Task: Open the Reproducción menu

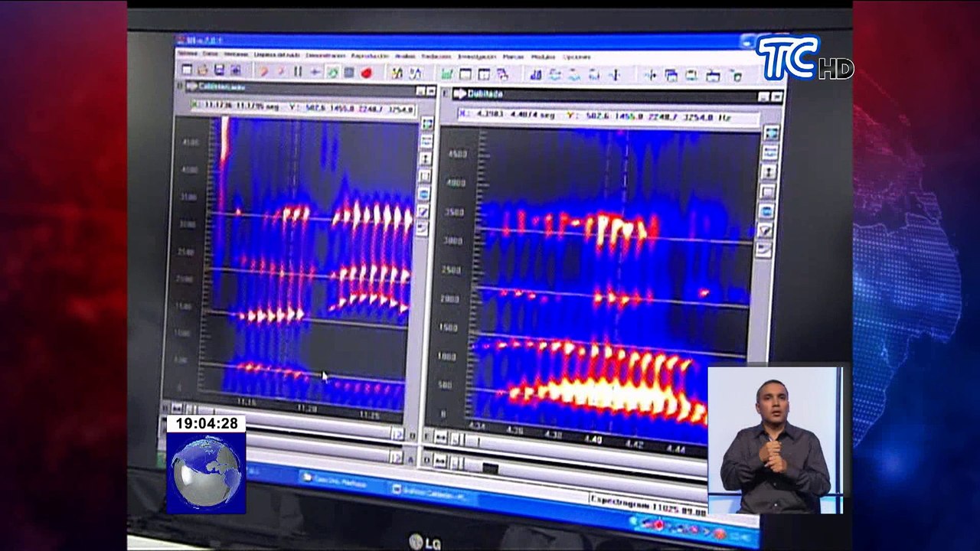Action: 370,56
